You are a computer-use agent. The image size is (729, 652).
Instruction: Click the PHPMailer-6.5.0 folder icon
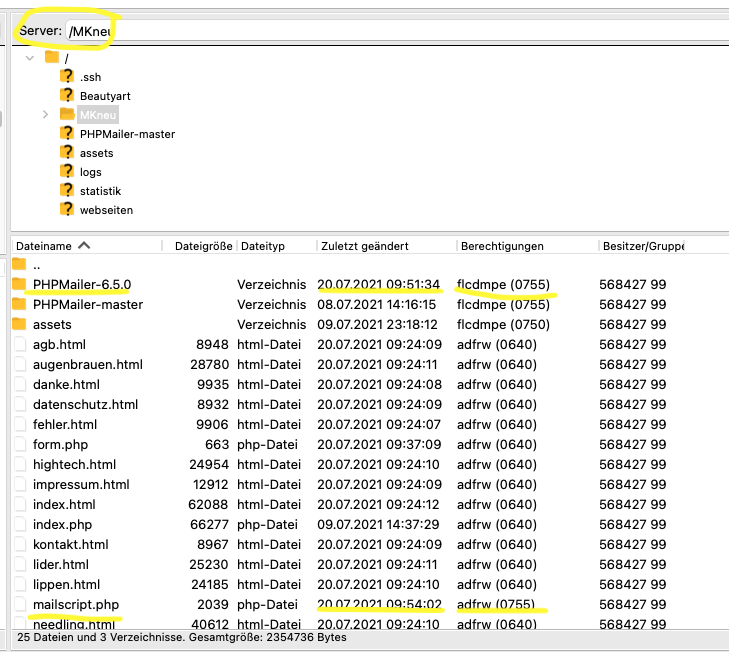pyautogui.click(x=19, y=284)
